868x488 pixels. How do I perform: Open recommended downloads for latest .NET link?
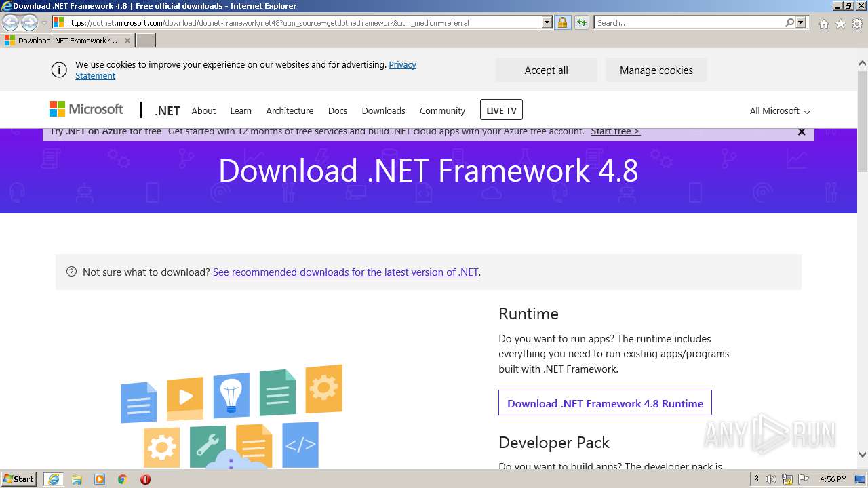click(346, 272)
